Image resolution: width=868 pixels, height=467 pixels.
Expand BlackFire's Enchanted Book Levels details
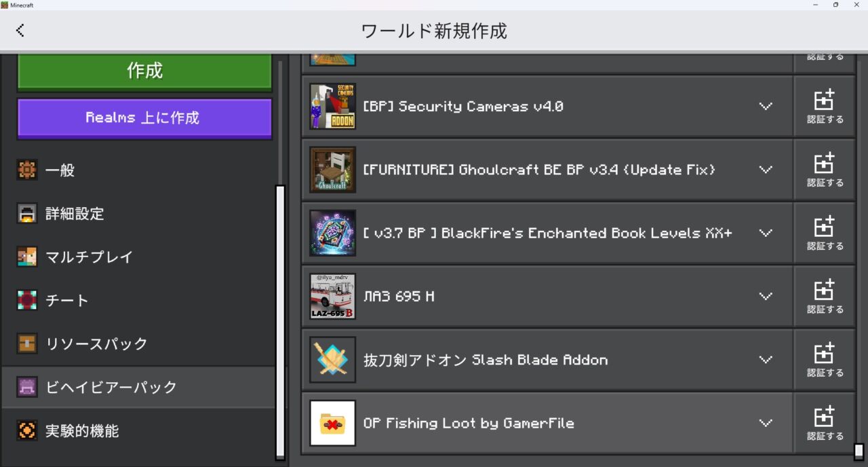(x=766, y=233)
